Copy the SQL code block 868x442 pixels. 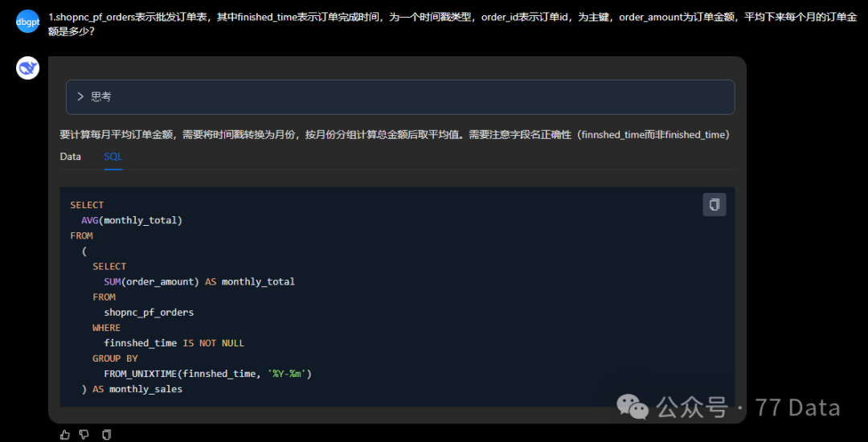click(714, 205)
